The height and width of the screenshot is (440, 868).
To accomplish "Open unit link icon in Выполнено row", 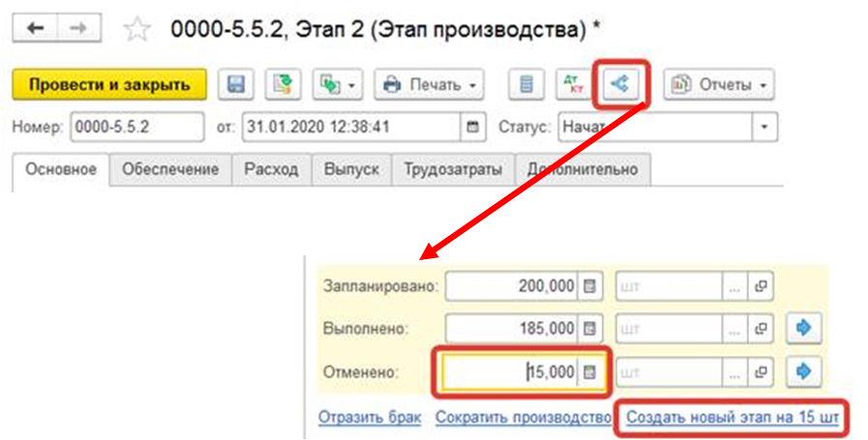I will coord(761,329).
